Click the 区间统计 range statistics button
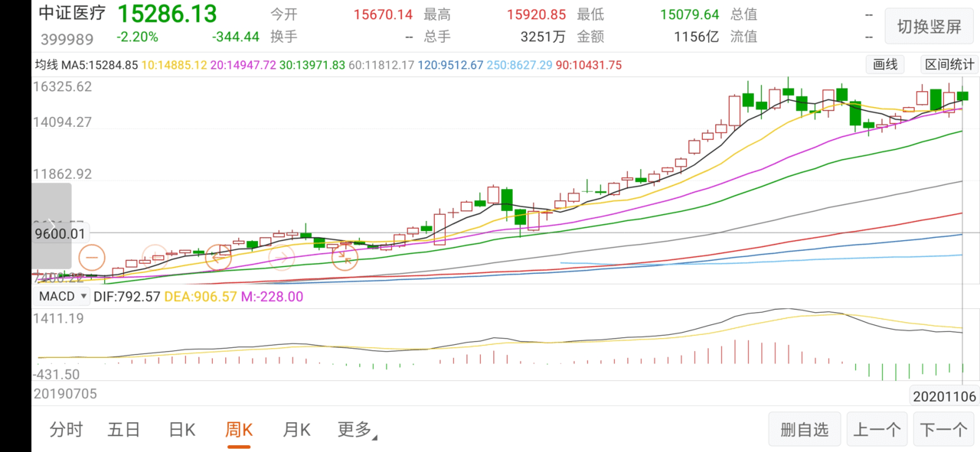 pos(949,65)
